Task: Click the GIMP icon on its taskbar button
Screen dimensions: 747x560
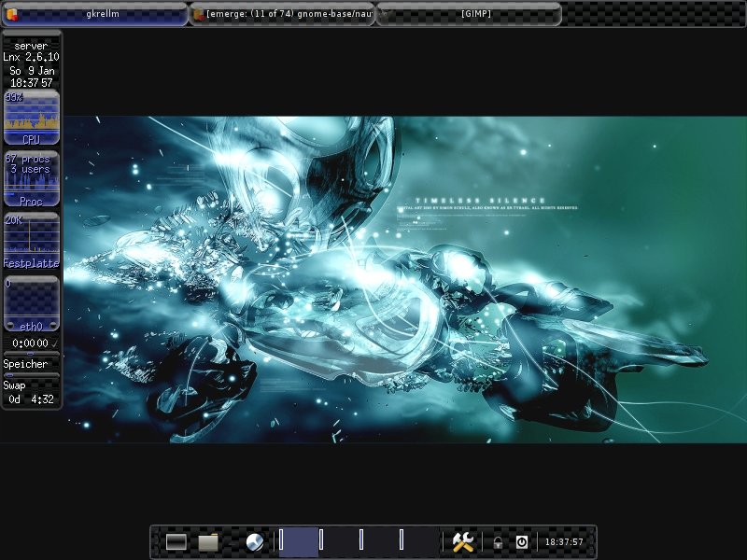Action: (x=386, y=14)
